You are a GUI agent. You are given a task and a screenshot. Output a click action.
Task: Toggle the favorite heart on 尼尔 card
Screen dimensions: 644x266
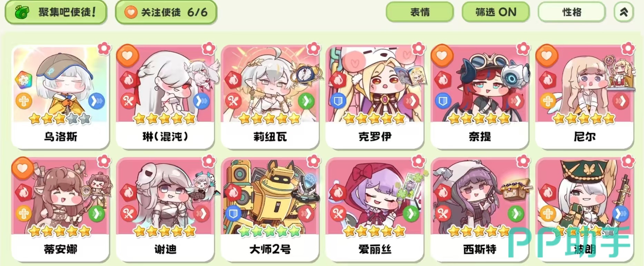[547, 55]
